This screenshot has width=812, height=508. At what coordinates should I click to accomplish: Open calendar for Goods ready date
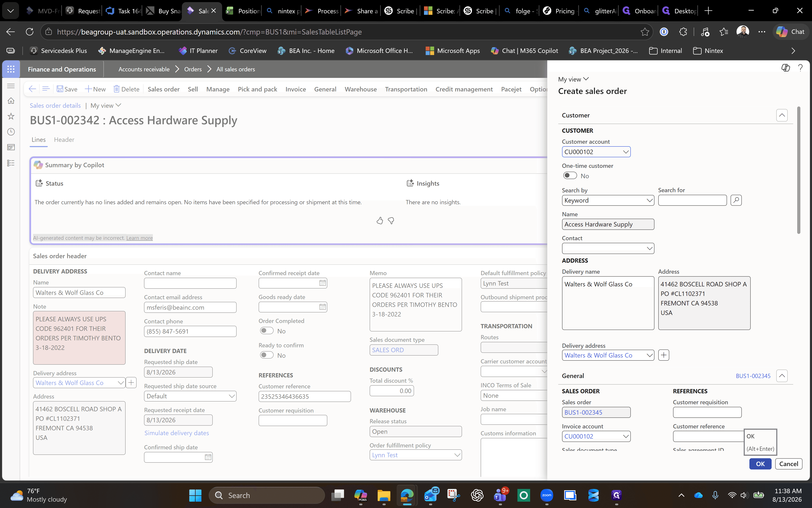tap(322, 307)
